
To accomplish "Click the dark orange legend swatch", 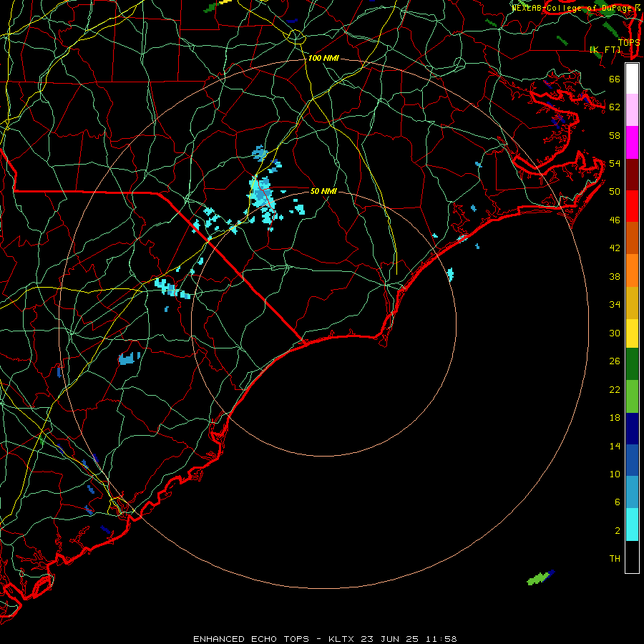I will tap(632, 238).
